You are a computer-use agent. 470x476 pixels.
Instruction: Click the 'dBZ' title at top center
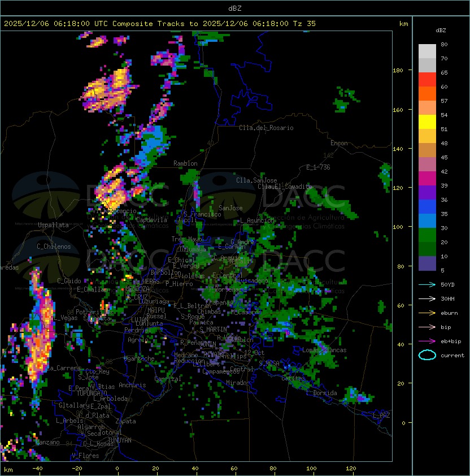pos(235,8)
